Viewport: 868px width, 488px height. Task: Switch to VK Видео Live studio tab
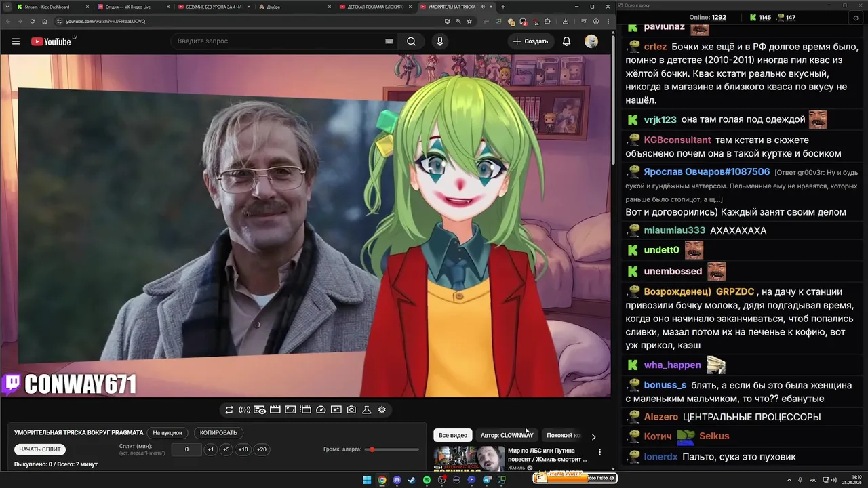tap(133, 7)
